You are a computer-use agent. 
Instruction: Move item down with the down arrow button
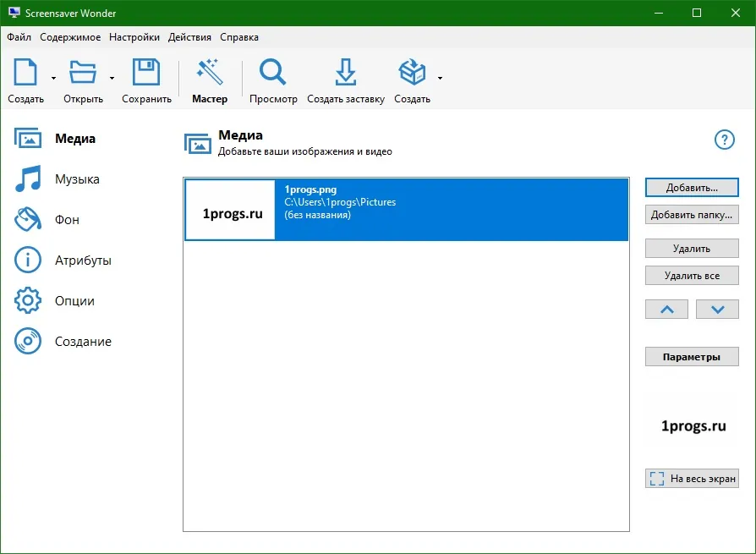(717, 309)
